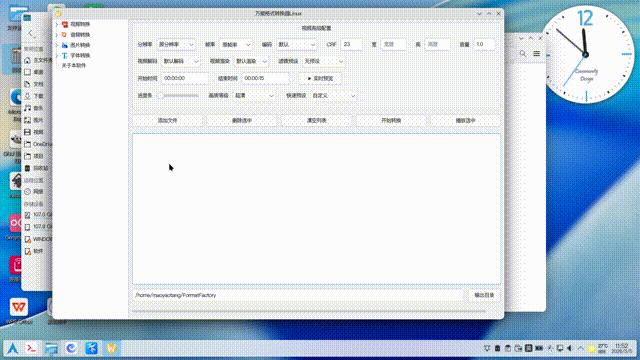Image resolution: width=640 pixels, height=360 pixels.
Task: Open the 快速预设 dropdown showing 自定义
Action: [333, 96]
